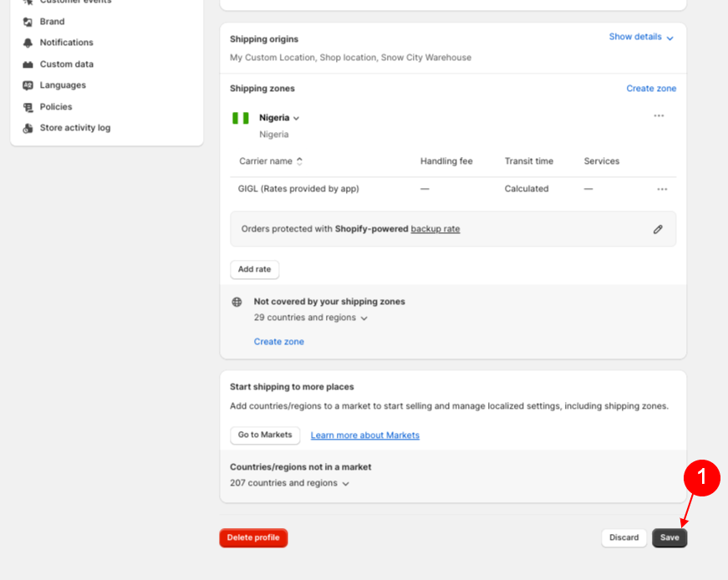Viewport: 728px width, 580px height.
Task: Click the Languages icon in the sidebar
Action: pyautogui.click(x=28, y=85)
